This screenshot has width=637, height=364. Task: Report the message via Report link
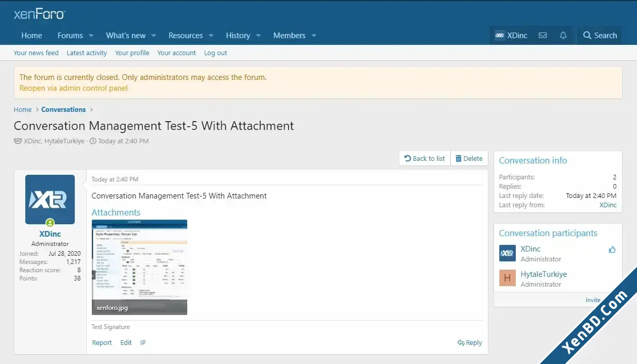102,343
